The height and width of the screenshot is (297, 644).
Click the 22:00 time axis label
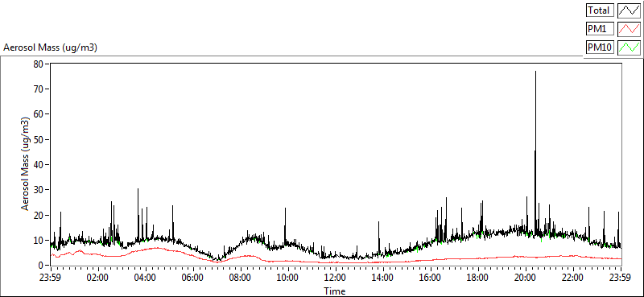[x=573, y=278]
